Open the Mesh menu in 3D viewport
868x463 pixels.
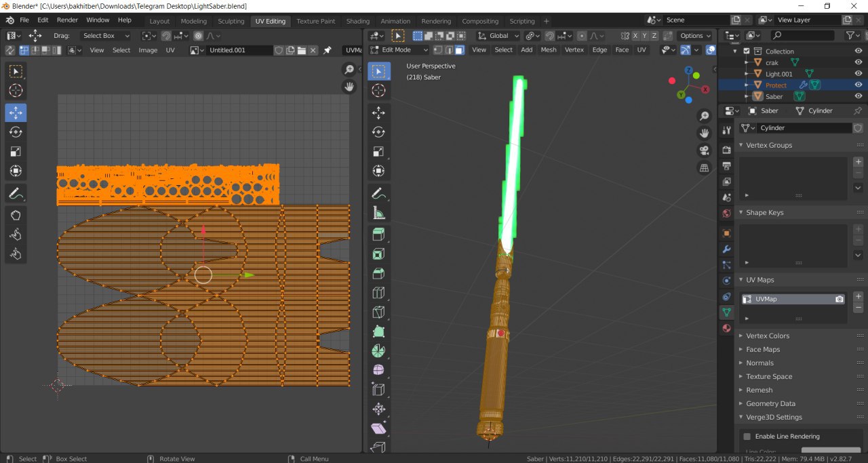point(549,49)
